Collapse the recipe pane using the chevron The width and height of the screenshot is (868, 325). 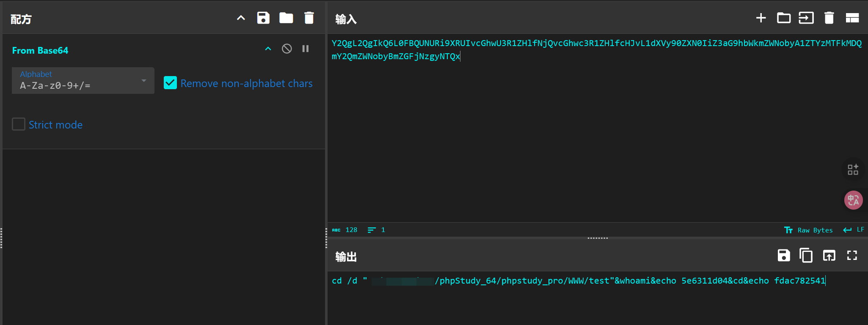point(241,18)
